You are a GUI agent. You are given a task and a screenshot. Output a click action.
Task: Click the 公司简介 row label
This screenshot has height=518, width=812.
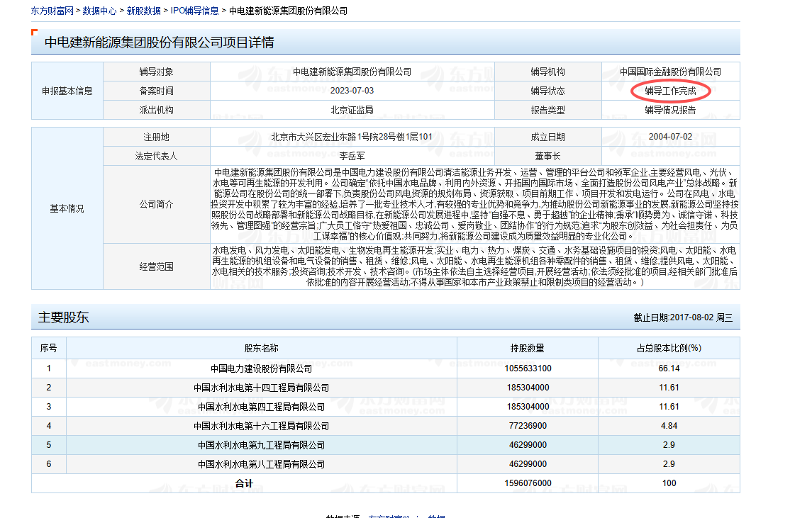[x=157, y=204]
